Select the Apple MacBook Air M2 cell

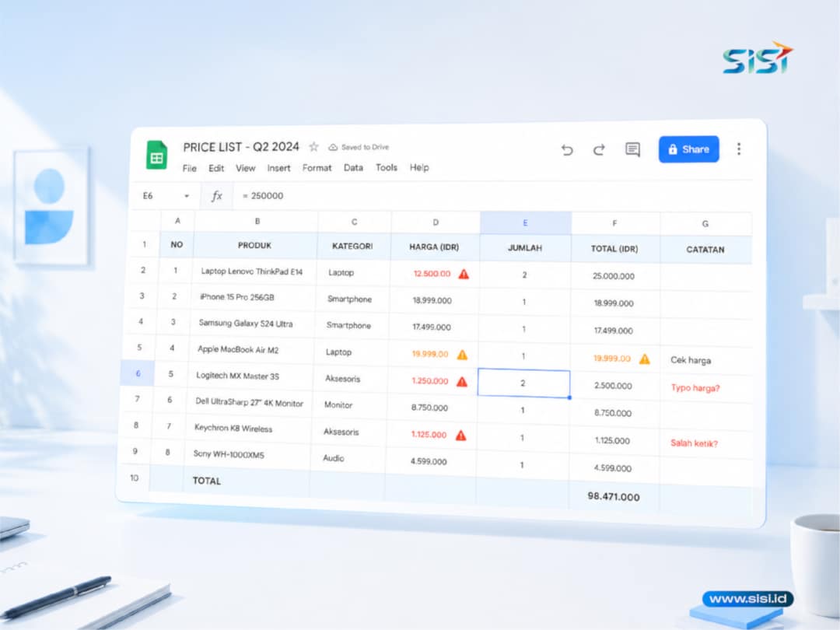pyautogui.click(x=249, y=350)
